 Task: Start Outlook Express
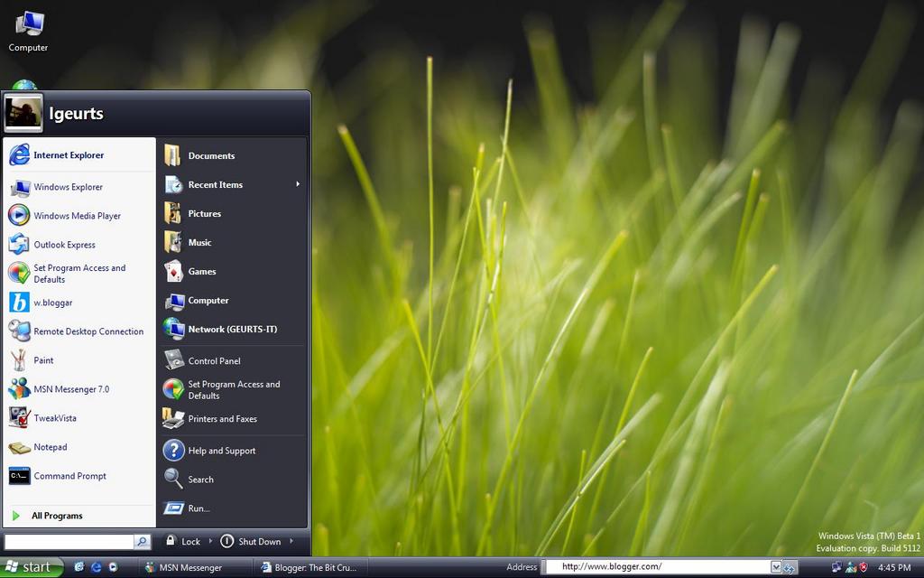click(x=79, y=245)
